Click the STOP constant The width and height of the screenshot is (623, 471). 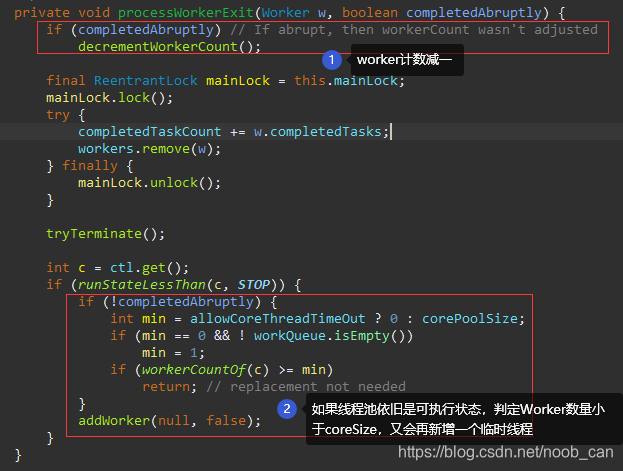point(253,285)
